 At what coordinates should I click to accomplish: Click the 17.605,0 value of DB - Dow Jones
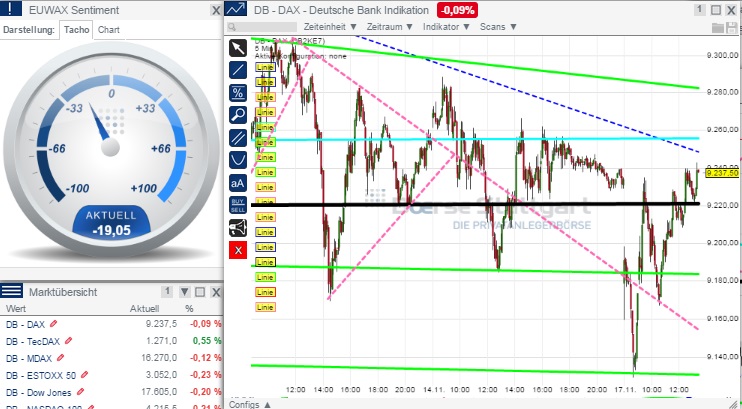coord(159,392)
